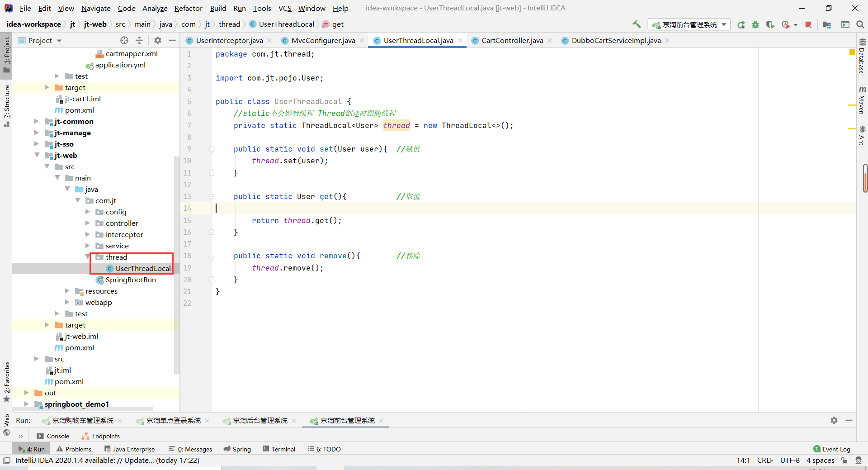Hide the Project tool window minus icon
The image size is (868, 470).
coord(172,40)
